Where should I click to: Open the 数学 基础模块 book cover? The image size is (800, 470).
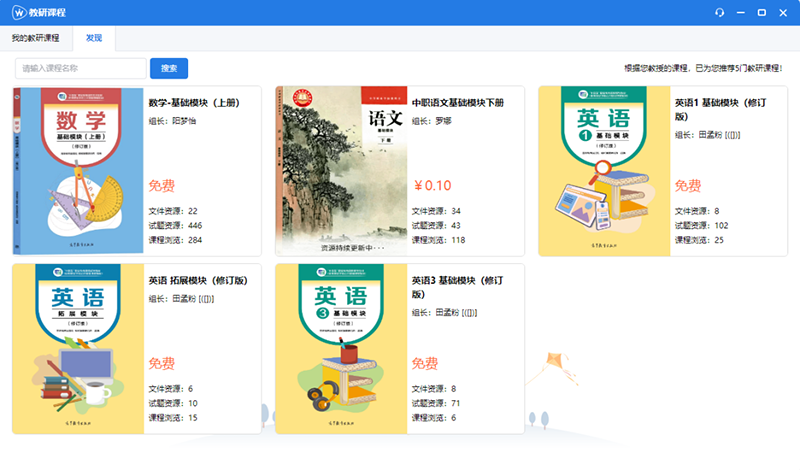pos(77,171)
